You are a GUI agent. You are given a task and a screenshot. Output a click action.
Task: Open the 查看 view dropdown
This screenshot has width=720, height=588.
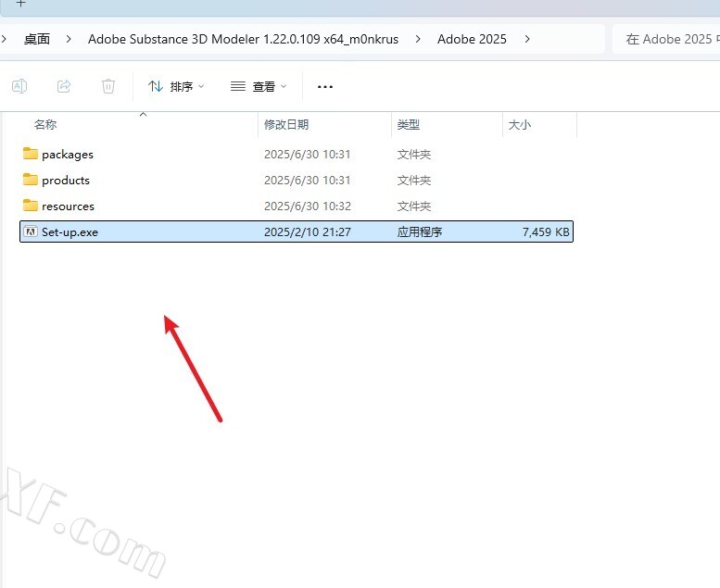259,86
